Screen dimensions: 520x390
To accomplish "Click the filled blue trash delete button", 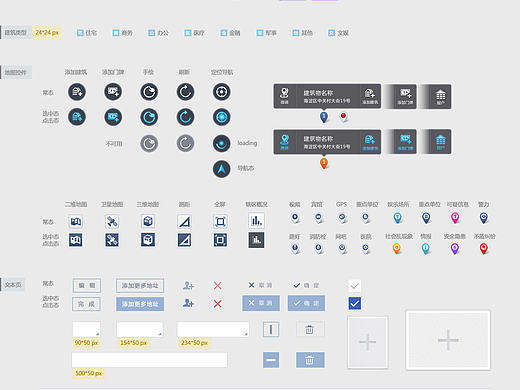I will click(x=310, y=360).
